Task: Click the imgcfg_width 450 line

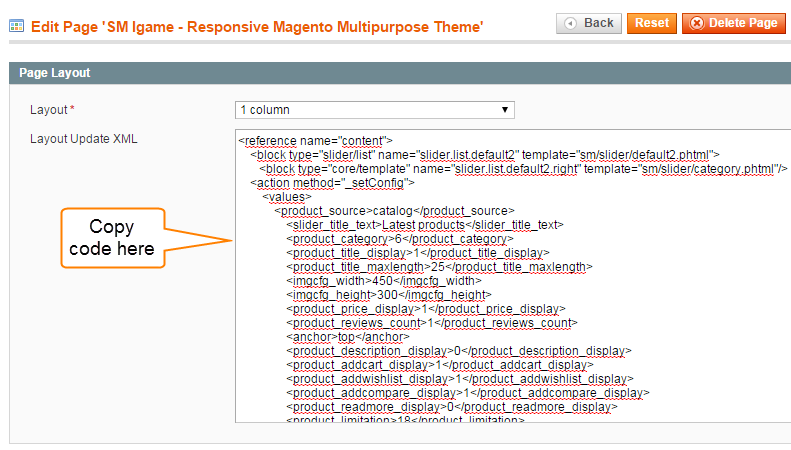Action: pyautogui.click(x=384, y=281)
